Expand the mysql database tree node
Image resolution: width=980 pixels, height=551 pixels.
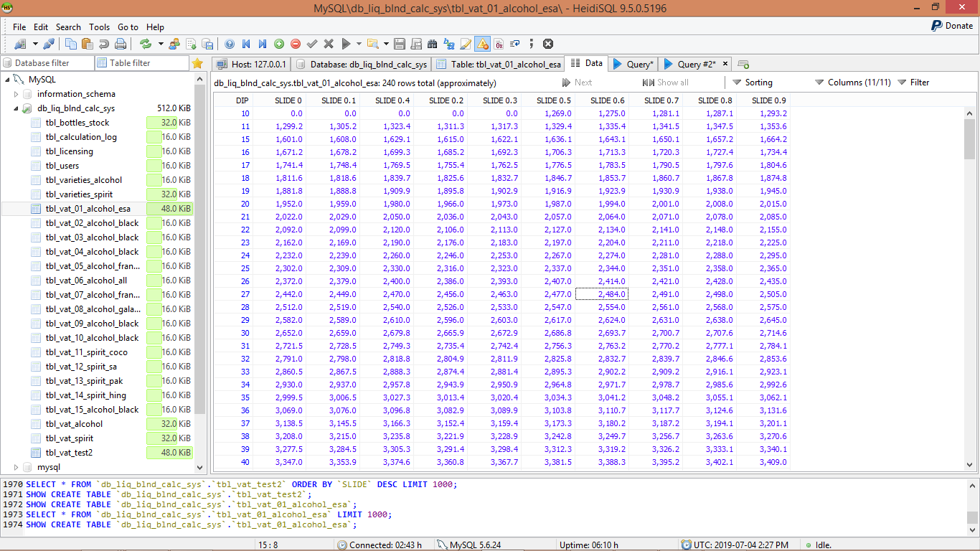(x=16, y=467)
